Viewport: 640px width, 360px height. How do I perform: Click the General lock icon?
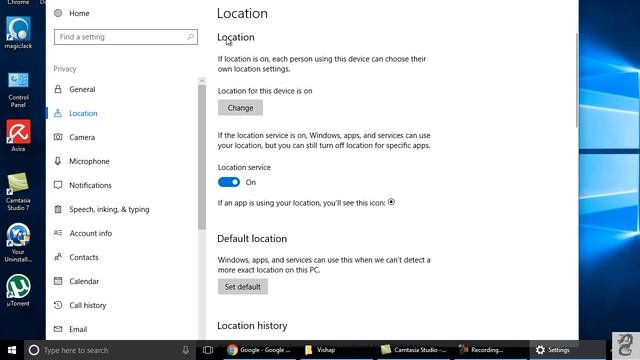(x=58, y=89)
